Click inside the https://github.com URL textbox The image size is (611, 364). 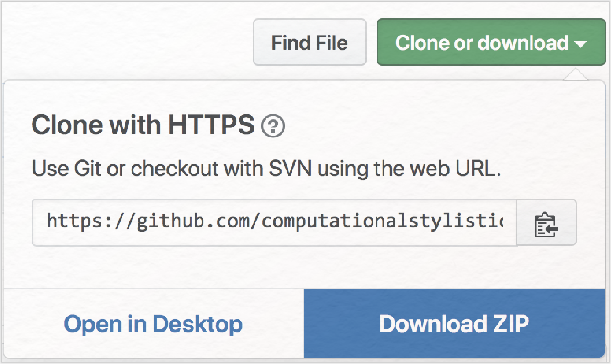274,222
